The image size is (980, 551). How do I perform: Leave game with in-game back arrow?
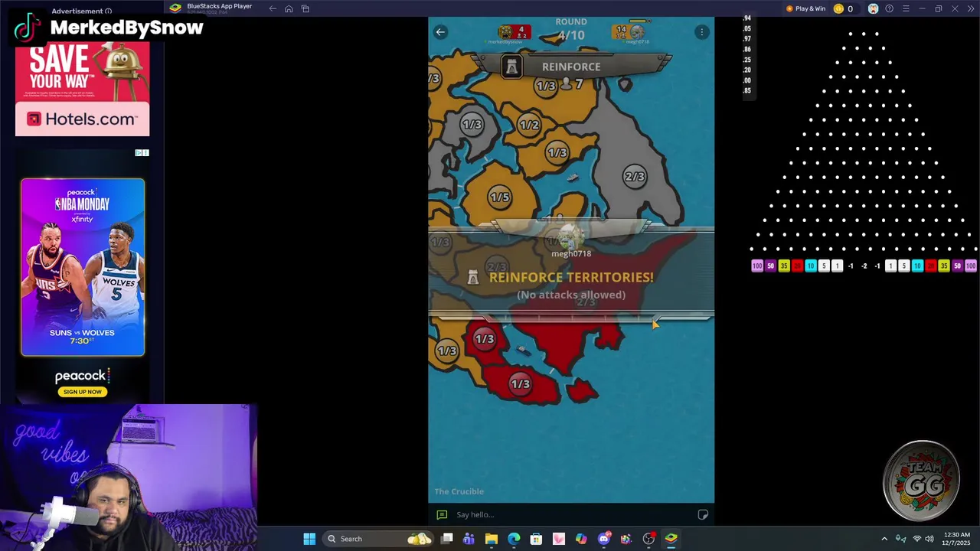pos(440,31)
